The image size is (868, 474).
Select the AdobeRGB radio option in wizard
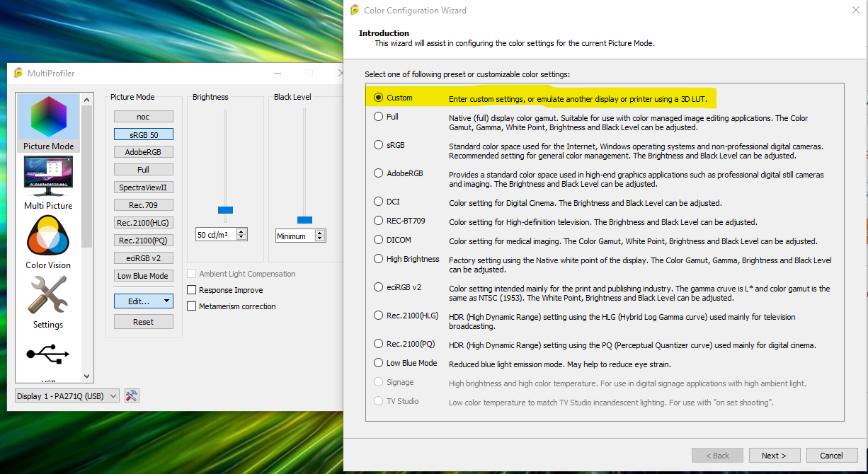[379, 173]
